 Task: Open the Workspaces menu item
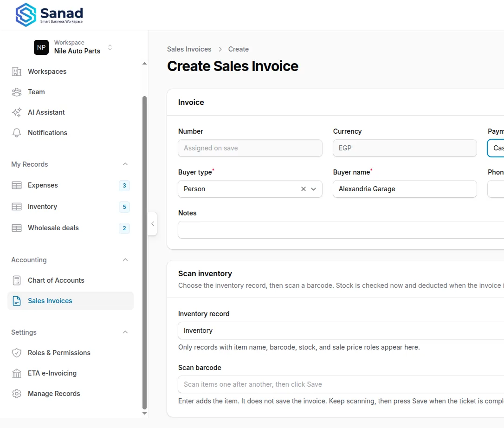click(x=47, y=71)
